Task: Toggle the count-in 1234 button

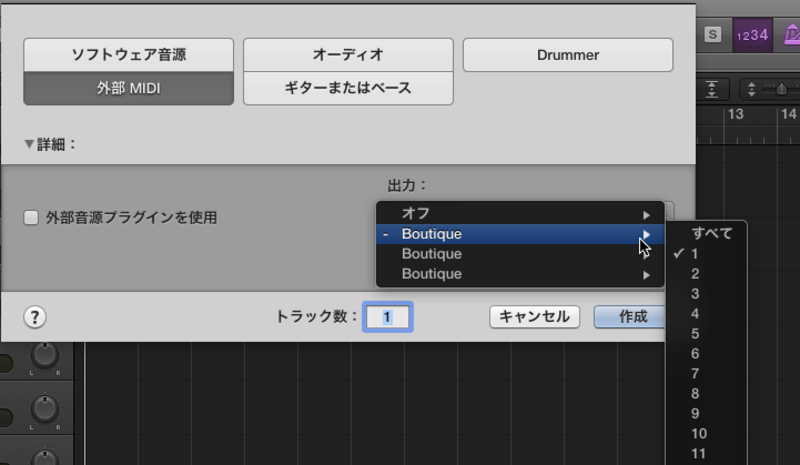Action: pos(751,35)
